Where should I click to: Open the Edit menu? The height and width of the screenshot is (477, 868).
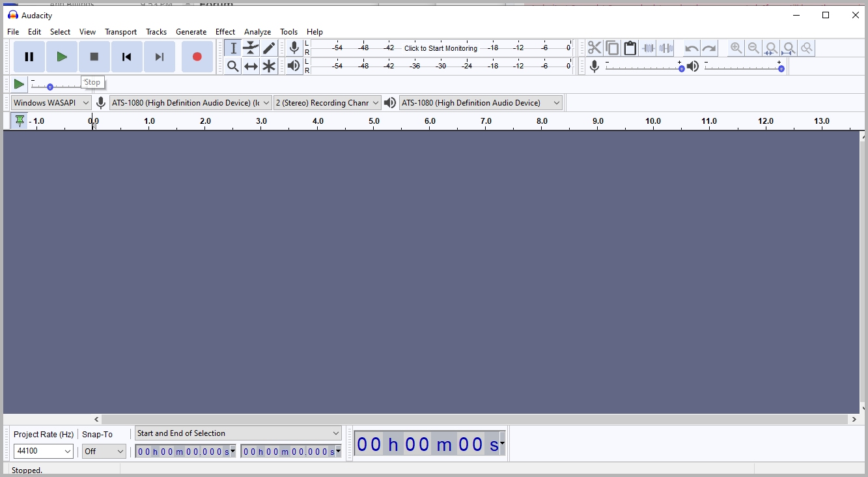35,32
